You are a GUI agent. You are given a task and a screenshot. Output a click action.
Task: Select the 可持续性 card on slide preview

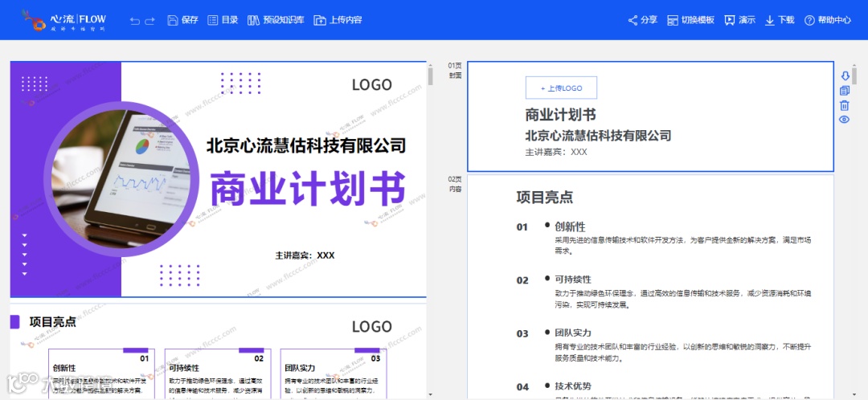[218, 373]
